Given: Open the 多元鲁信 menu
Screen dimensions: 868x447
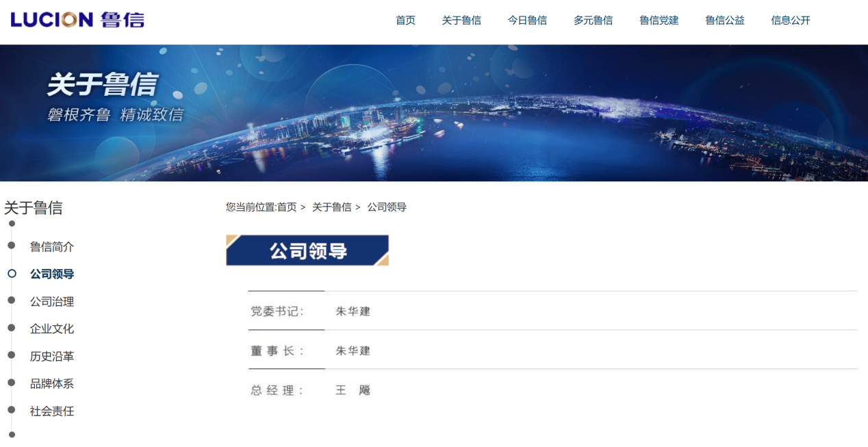Looking at the screenshot, I should pos(593,21).
